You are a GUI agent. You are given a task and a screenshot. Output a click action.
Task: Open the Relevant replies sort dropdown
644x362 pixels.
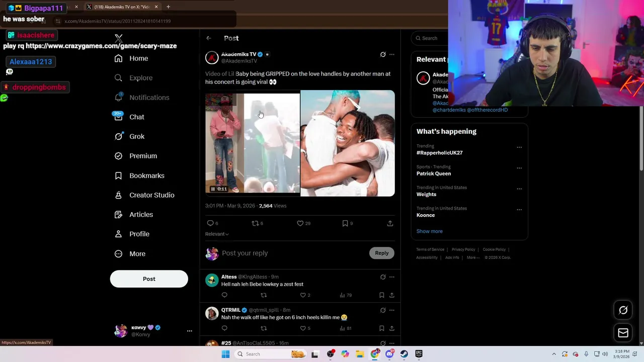point(217,234)
